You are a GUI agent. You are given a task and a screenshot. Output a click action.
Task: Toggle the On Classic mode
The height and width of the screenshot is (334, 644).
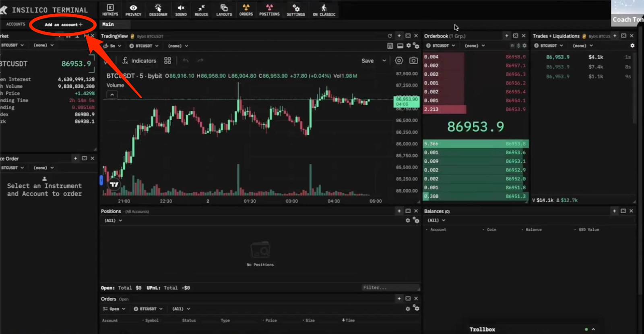[x=324, y=10]
